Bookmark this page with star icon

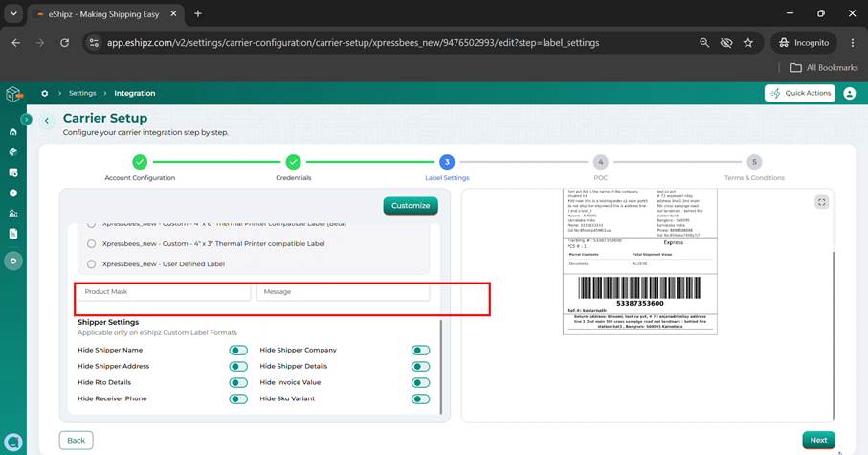coord(747,43)
